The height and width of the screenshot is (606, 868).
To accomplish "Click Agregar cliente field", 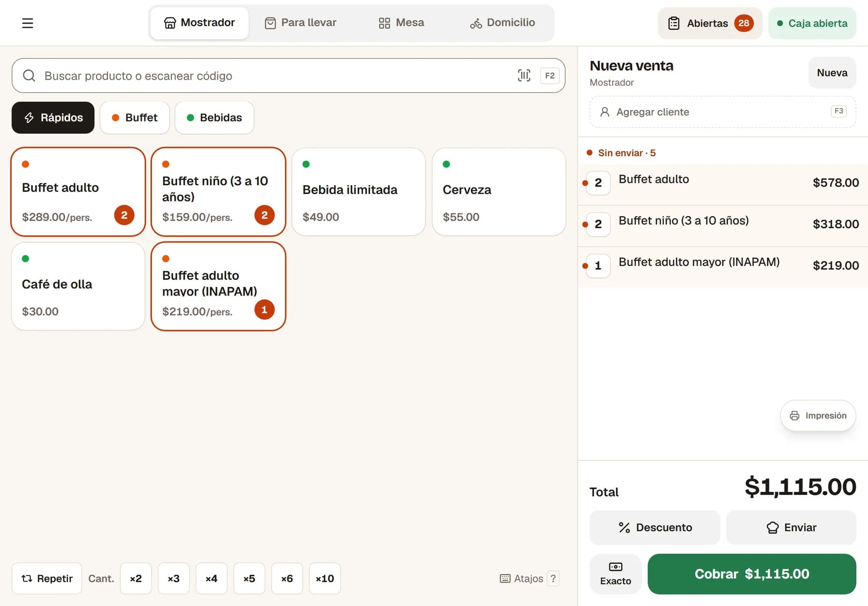I will [x=722, y=112].
